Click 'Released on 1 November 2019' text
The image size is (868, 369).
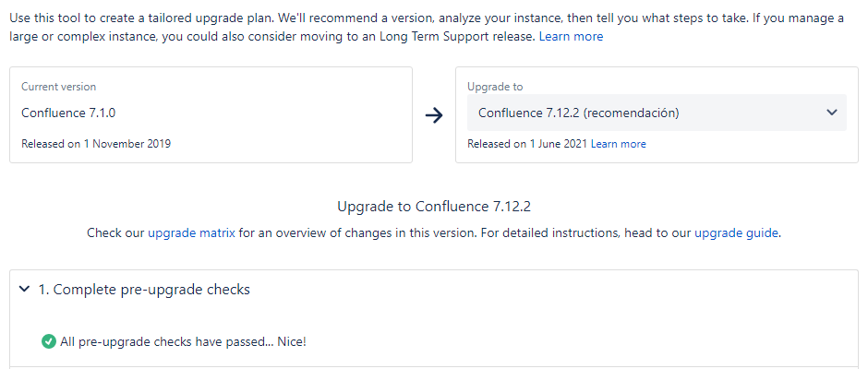coord(96,144)
